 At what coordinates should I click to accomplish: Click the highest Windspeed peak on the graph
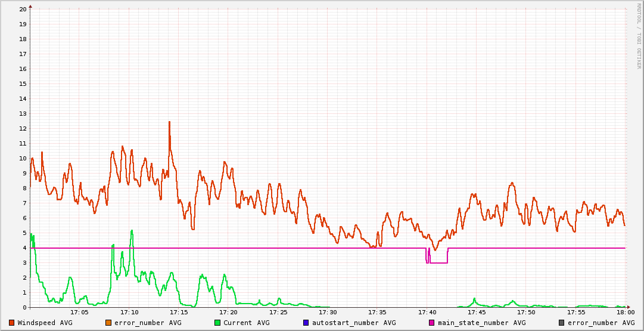(169, 122)
